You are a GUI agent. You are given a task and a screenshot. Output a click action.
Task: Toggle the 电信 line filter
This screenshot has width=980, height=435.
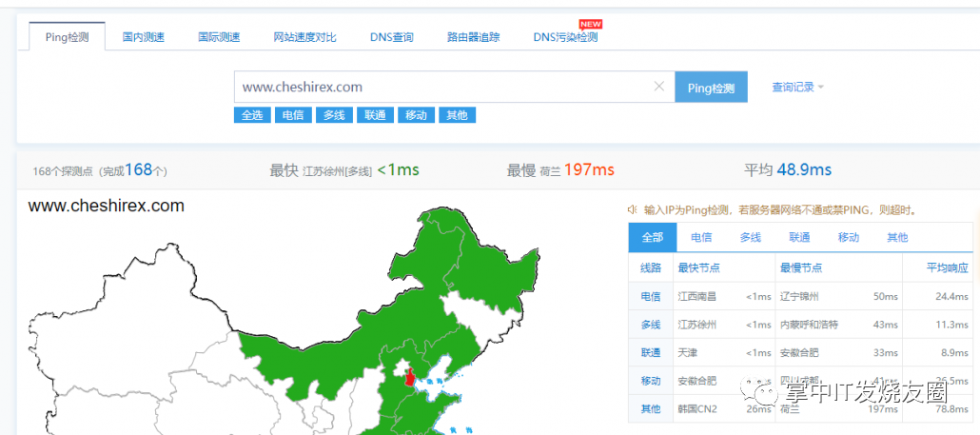point(292,115)
